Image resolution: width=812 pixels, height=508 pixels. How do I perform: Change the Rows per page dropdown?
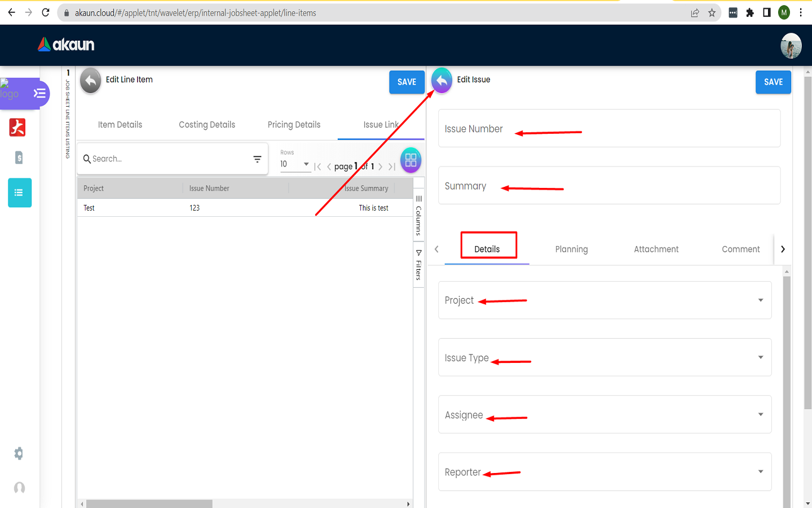(295, 164)
